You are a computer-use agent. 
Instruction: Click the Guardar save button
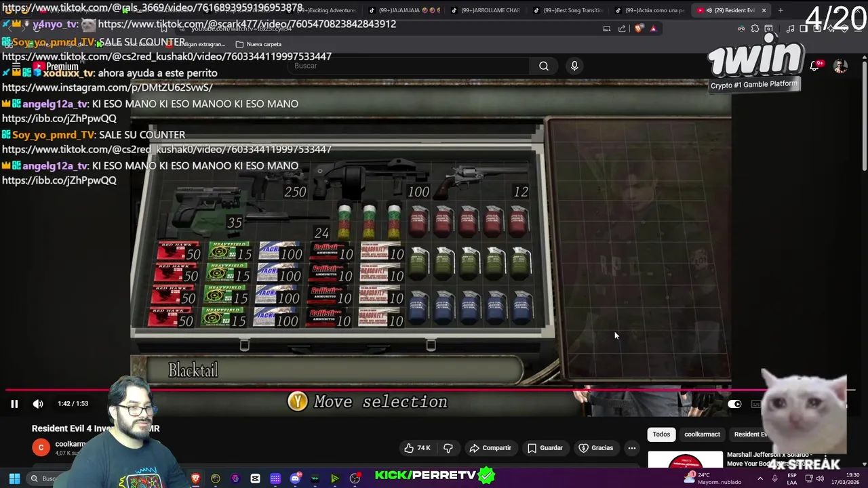click(x=545, y=448)
